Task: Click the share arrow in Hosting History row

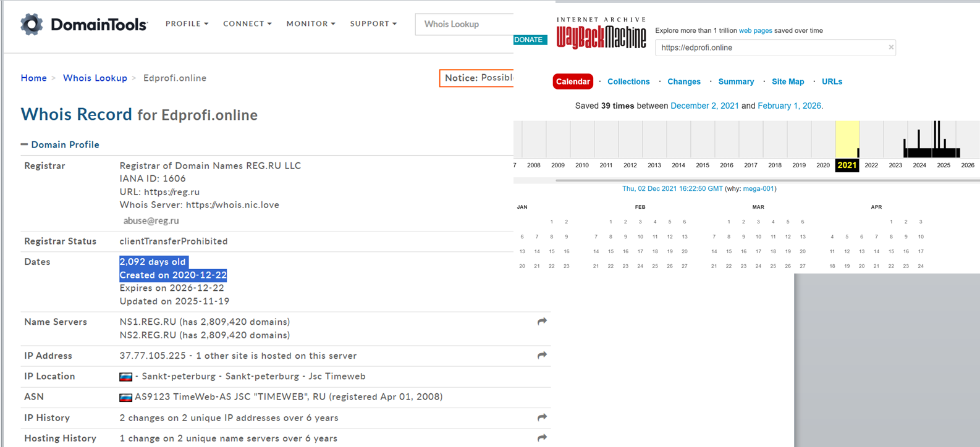Action: pyautogui.click(x=542, y=438)
